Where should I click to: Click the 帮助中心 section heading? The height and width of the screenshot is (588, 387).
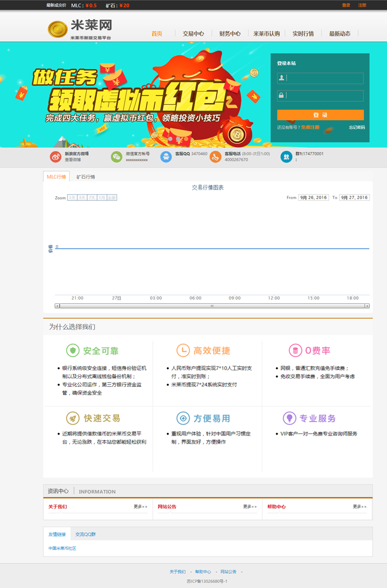tap(277, 507)
